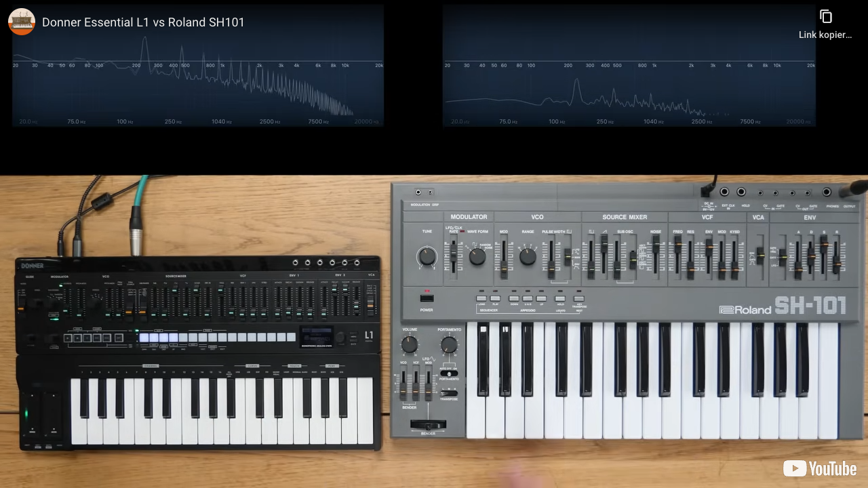Click the 'POWER' label on the Roland SH-101

(427, 310)
